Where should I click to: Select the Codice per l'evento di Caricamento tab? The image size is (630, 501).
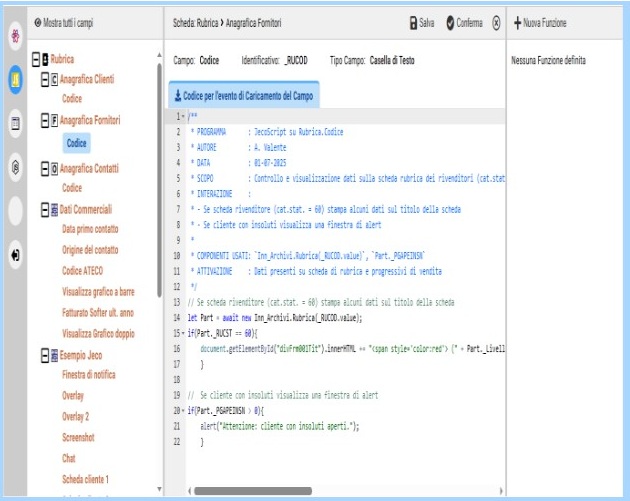(243, 95)
